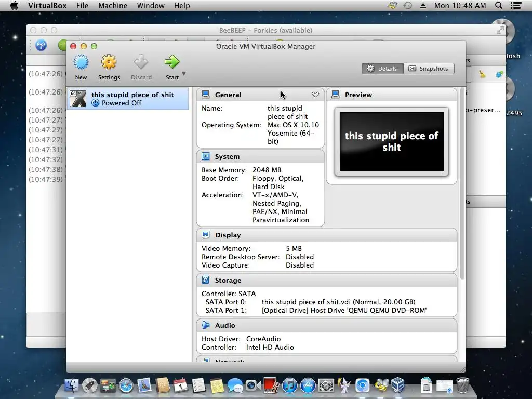
Task: Open the BeeBEEP bee icon in Dock
Action: pyautogui.click(x=381, y=386)
